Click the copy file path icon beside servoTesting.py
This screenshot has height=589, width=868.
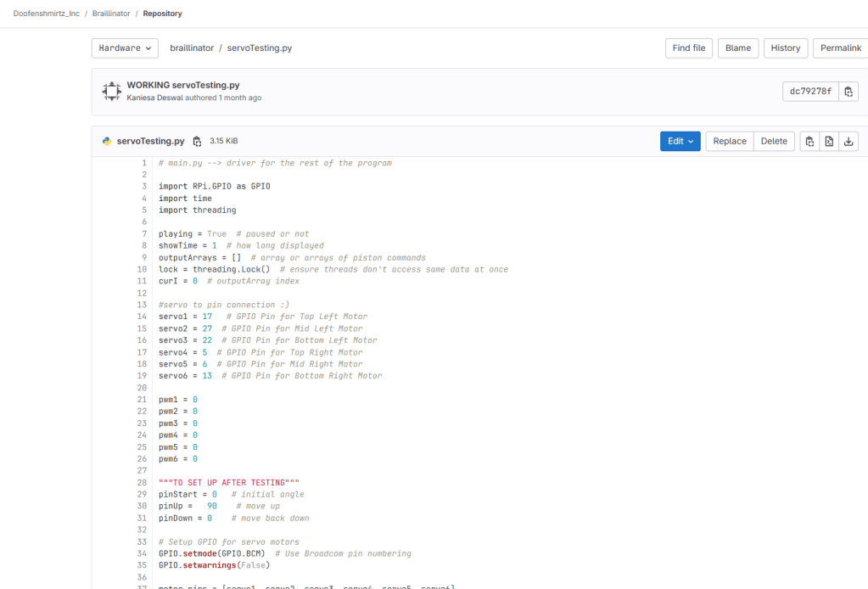click(x=197, y=142)
